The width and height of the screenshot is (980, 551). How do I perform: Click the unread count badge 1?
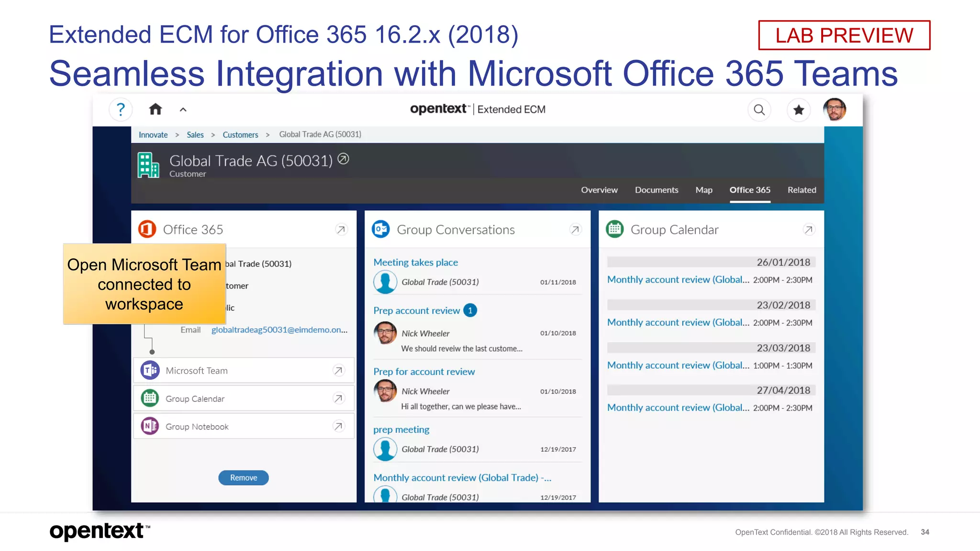470,310
